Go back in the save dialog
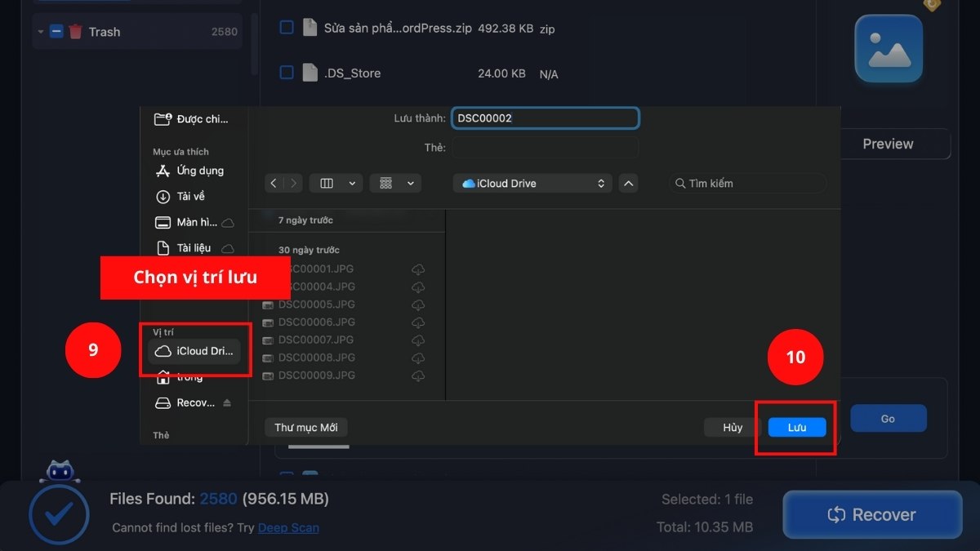 (274, 184)
